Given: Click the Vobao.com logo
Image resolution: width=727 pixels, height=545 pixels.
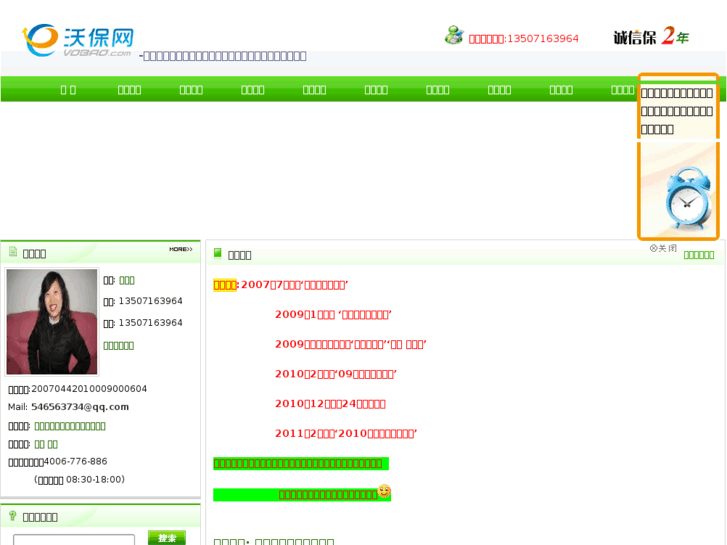Looking at the screenshot, I should coord(78,40).
